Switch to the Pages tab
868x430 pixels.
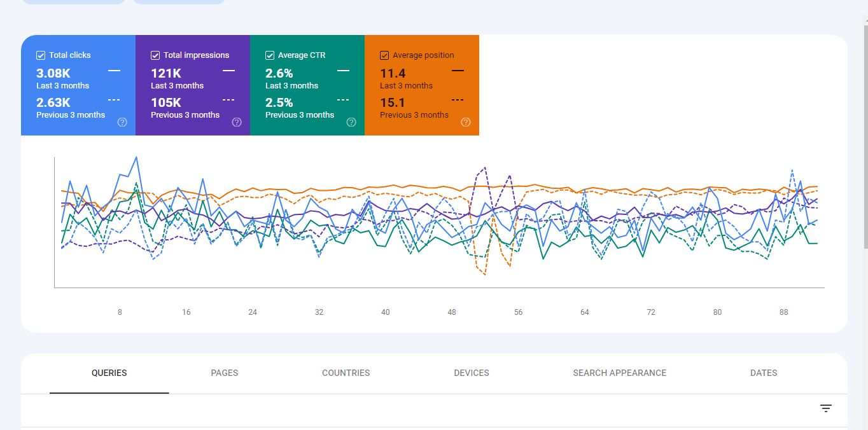(224, 373)
